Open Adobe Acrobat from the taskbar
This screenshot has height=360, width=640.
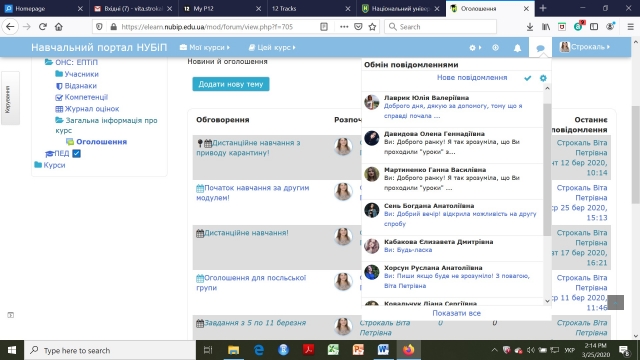(308, 350)
